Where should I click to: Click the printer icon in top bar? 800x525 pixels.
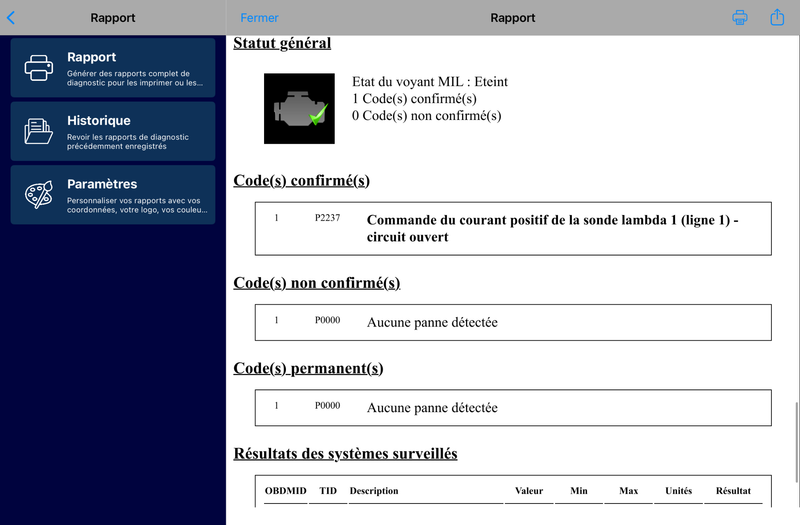point(740,17)
